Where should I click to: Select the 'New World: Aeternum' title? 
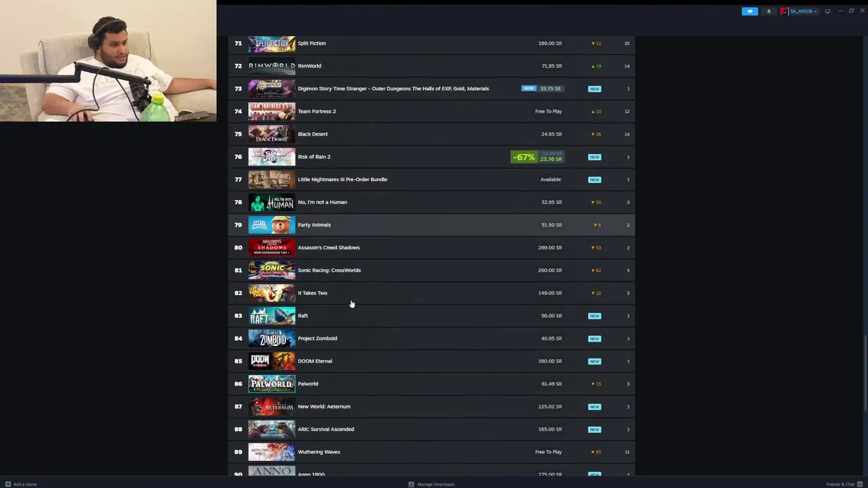(324, 407)
